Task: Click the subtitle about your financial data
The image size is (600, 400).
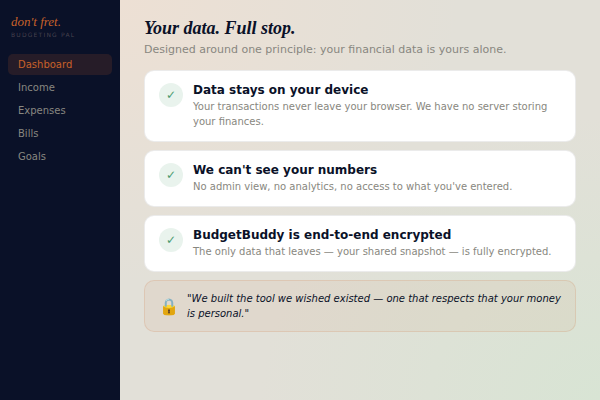Action: coord(325,49)
